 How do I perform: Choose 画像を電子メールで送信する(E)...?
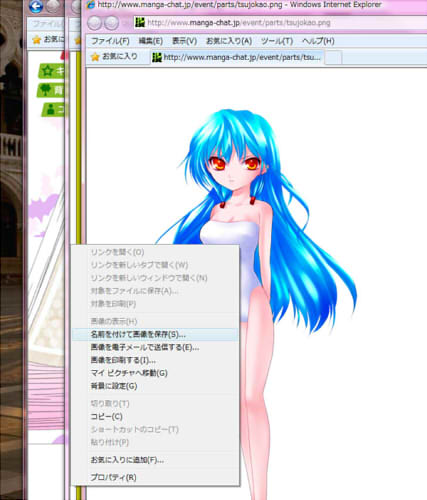[155, 347]
